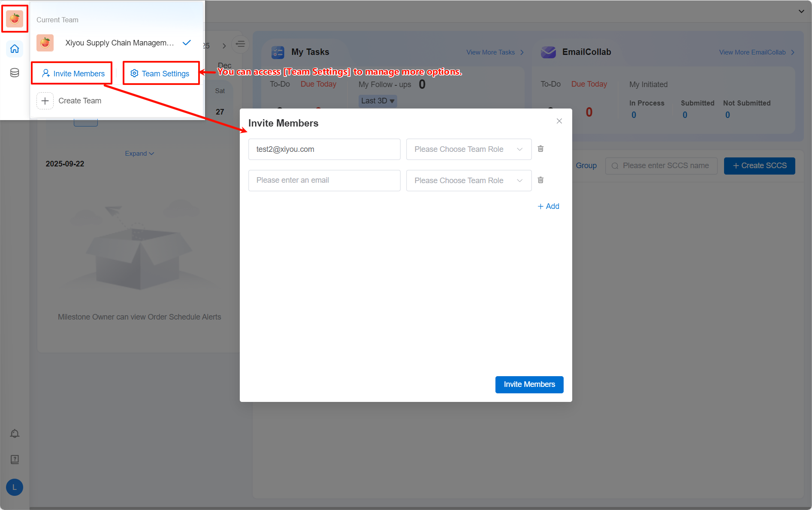Image resolution: width=812 pixels, height=510 pixels.
Task: Open the database stack icon in sidebar
Action: point(15,73)
